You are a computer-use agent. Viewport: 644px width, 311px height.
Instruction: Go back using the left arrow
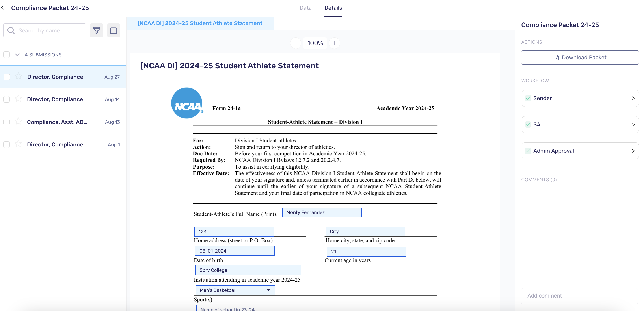2,8
